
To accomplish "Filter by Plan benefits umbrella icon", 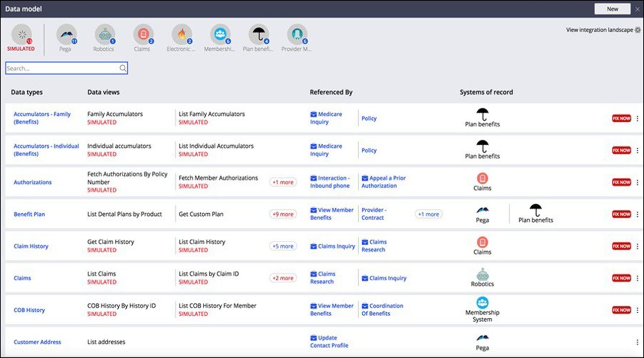I will [258, 35].
